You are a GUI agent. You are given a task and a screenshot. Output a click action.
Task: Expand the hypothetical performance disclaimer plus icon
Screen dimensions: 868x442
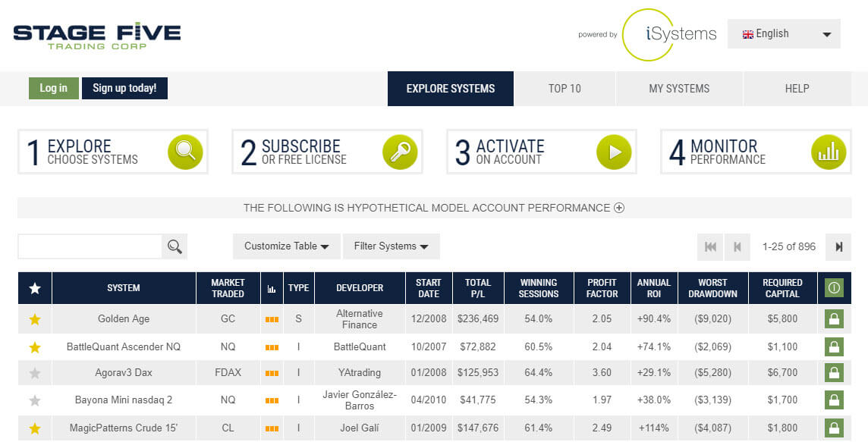point(619,208)
